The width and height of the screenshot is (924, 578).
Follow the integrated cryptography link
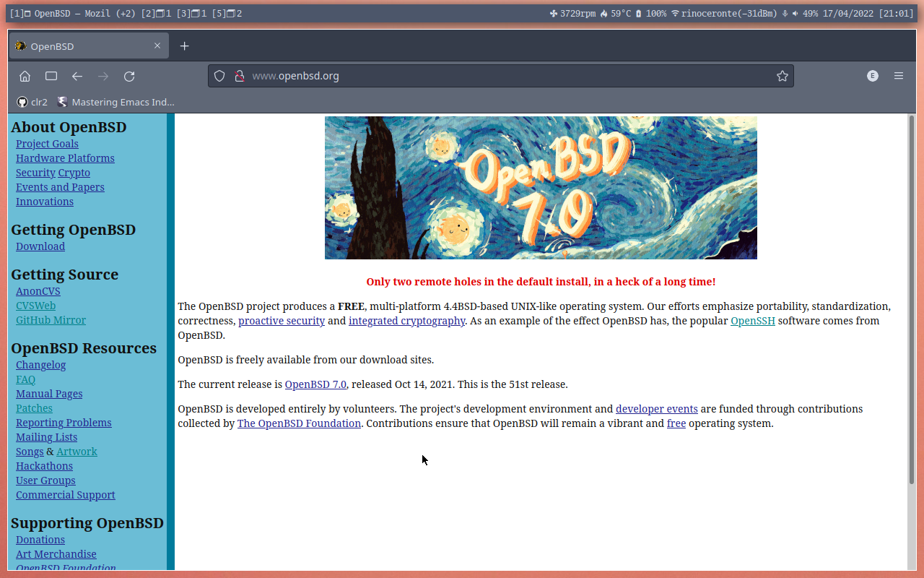coord(406,321)
